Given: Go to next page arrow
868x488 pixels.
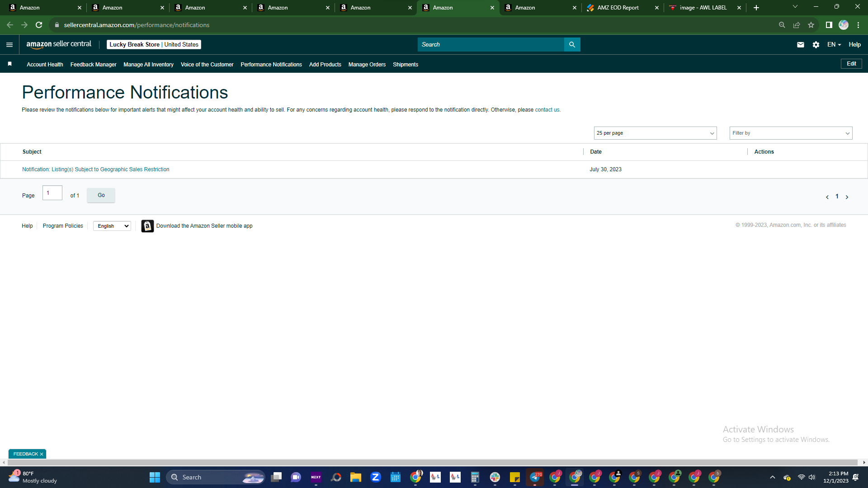Looking at the screenshot, I should pyautogui.click(x=847, y=197).
